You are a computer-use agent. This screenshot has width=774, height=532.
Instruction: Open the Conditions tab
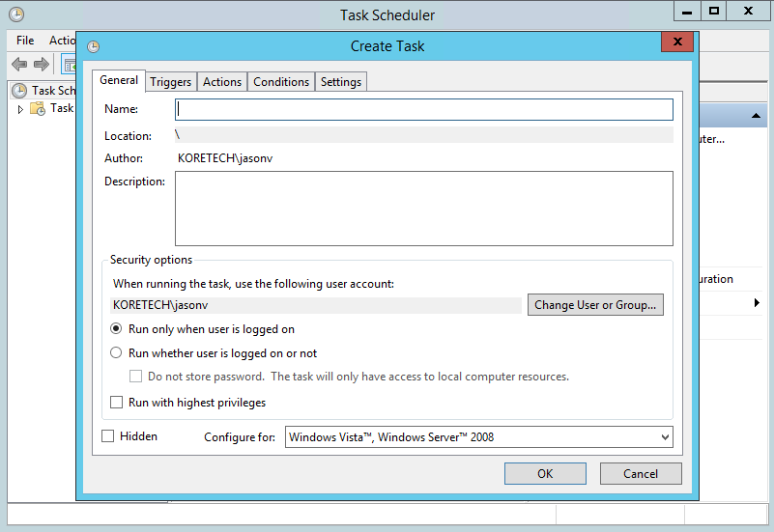pyautogui.click(x=281, y=82)
